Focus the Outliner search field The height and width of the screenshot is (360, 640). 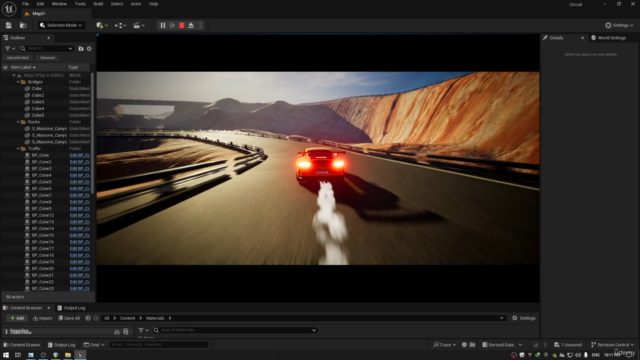coord(47,49)
